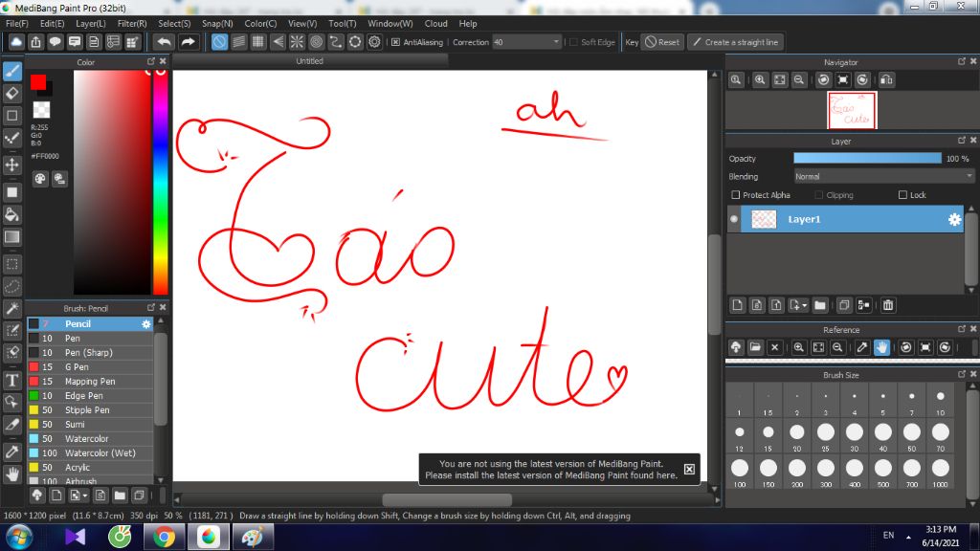Image resolution: width=980 pixels, height=551 pixels.
Task: Open the File menu
Action: [17, 23]
